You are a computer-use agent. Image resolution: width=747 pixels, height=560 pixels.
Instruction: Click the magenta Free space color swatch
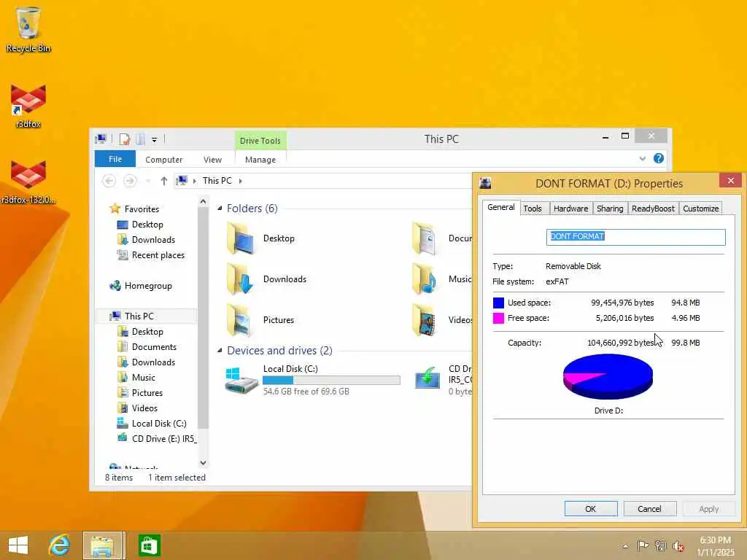pyautogui.click(x=498, y=318)
